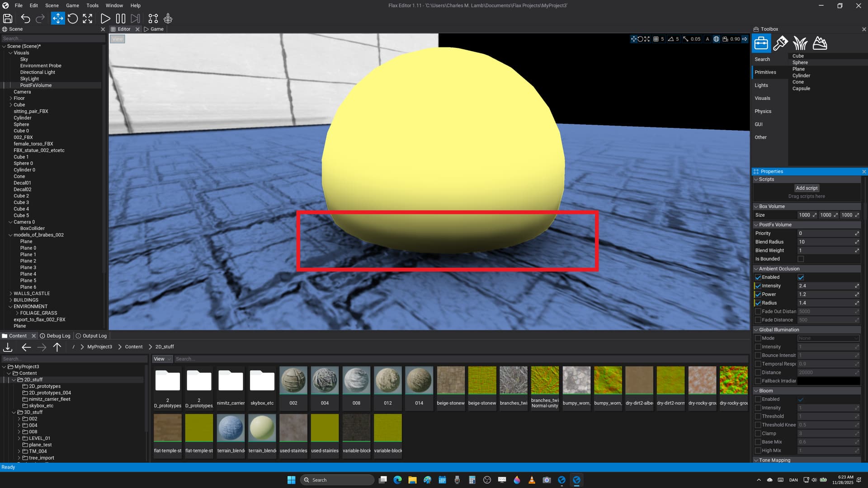Open the content View dropdown

click(162, 359)
